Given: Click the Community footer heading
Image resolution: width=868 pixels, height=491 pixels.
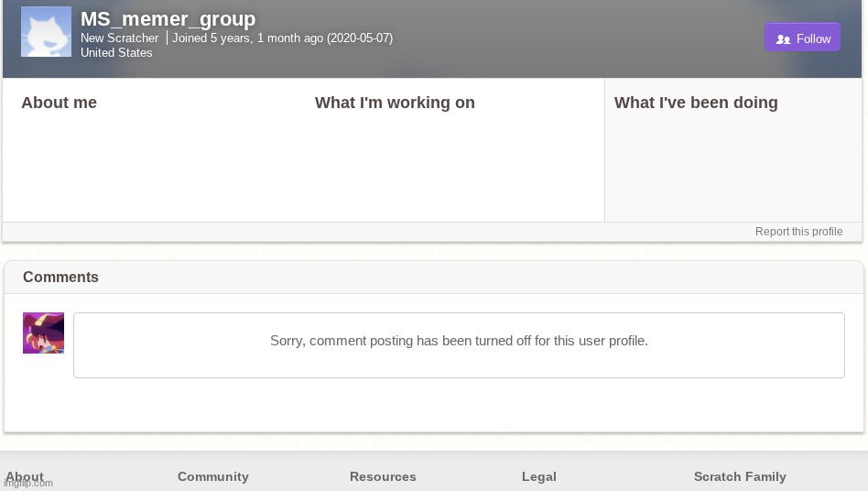Looking at the screenshot, I should pos(213,476).
